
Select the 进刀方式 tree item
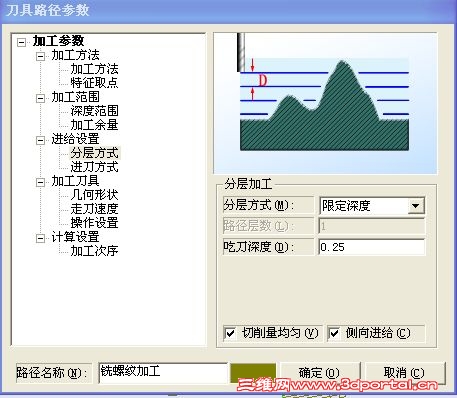click(94, 167)
